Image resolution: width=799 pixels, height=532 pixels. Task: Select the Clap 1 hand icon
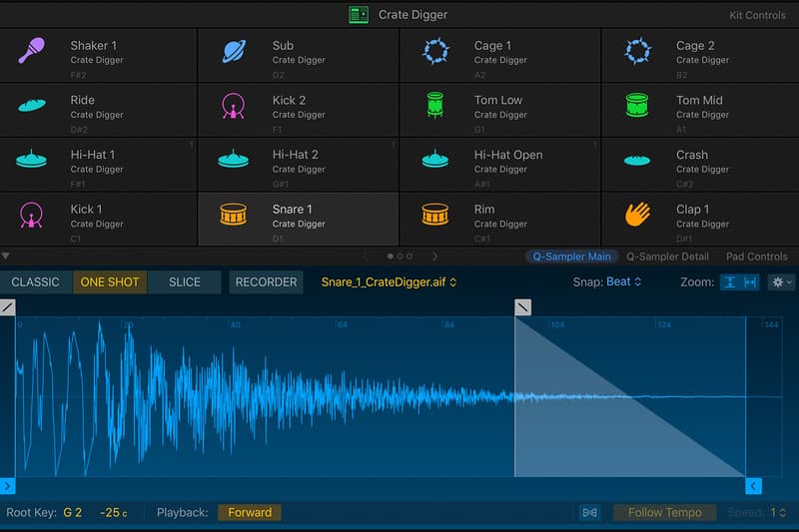(x=636, y=215)
